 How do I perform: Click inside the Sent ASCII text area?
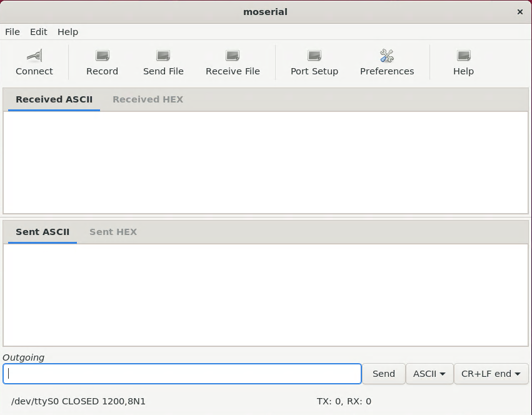(x=266, y=295)
